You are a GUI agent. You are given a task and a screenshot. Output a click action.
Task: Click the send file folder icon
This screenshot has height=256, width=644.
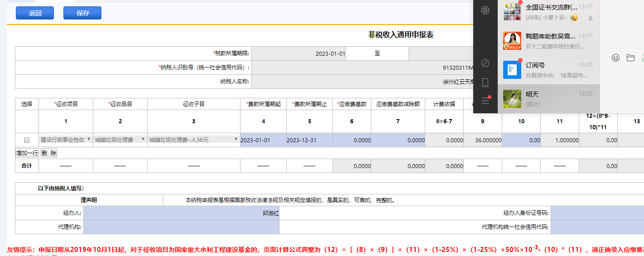coord(630,58)
